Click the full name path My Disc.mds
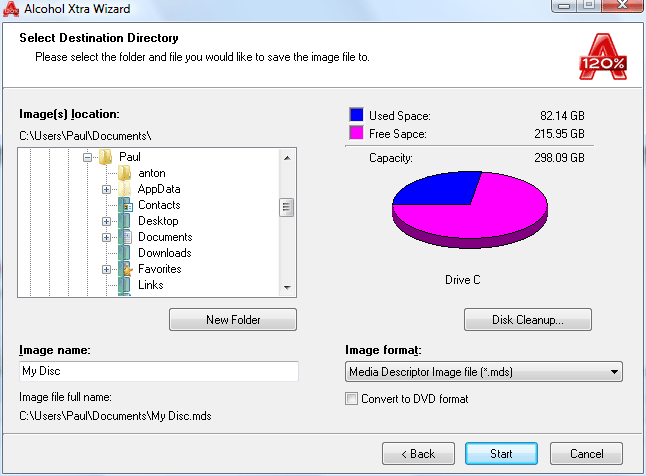This screenshot has width=646, height=476. 115,416
